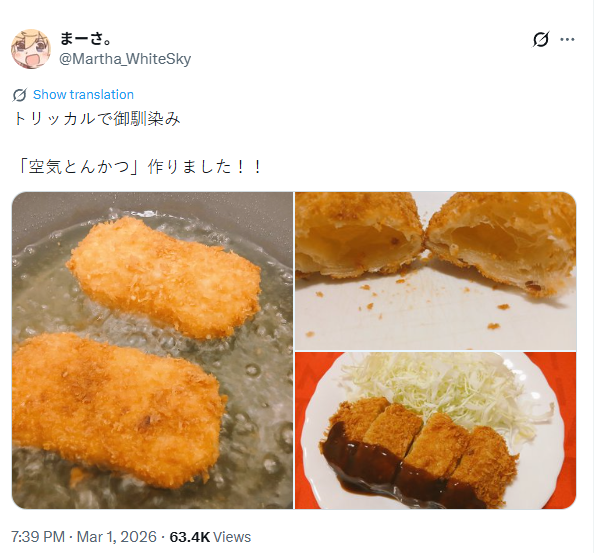Click the anime avatar profile picture
The image size is (594, 553).
[31, 49]
